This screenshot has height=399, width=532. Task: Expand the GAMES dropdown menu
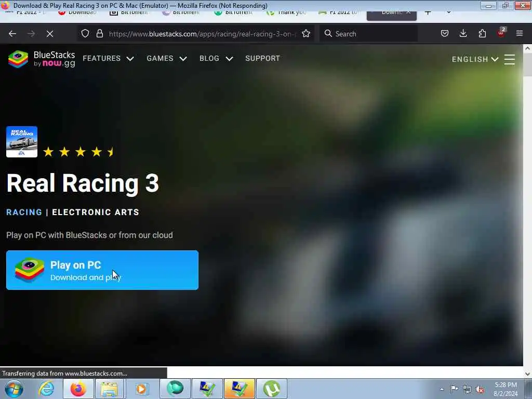(x=167, y=58)
